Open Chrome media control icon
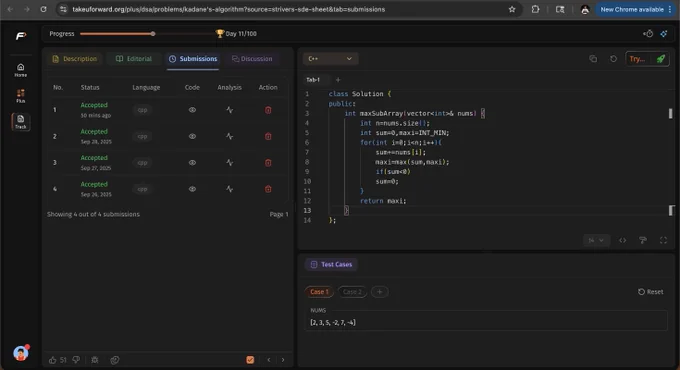 pyautogui.click(x=560, y=9)
